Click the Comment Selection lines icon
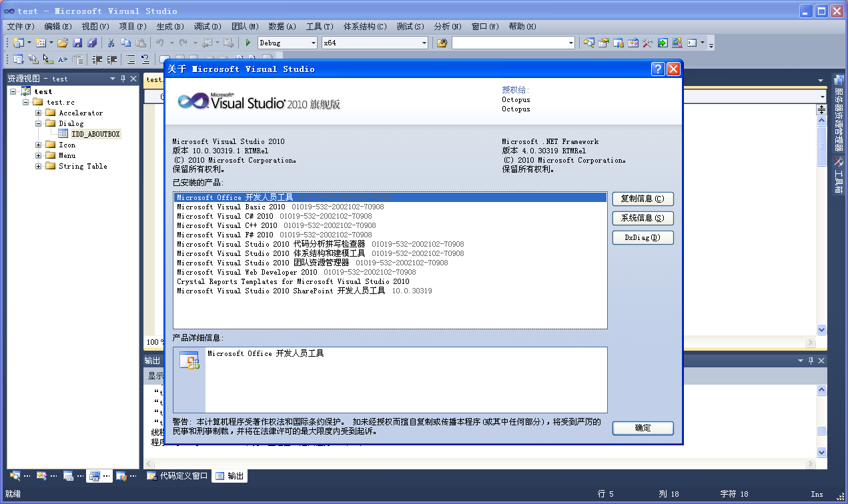The image size is (848, 504). coord(131,59)
